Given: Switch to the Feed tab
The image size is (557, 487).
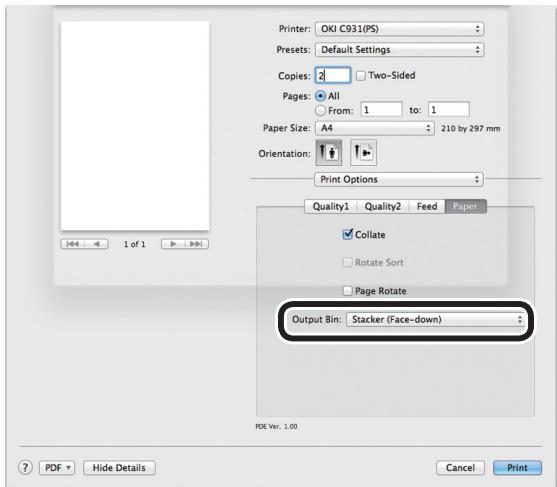Looking at the screenshot, I should tap(427, 206).
